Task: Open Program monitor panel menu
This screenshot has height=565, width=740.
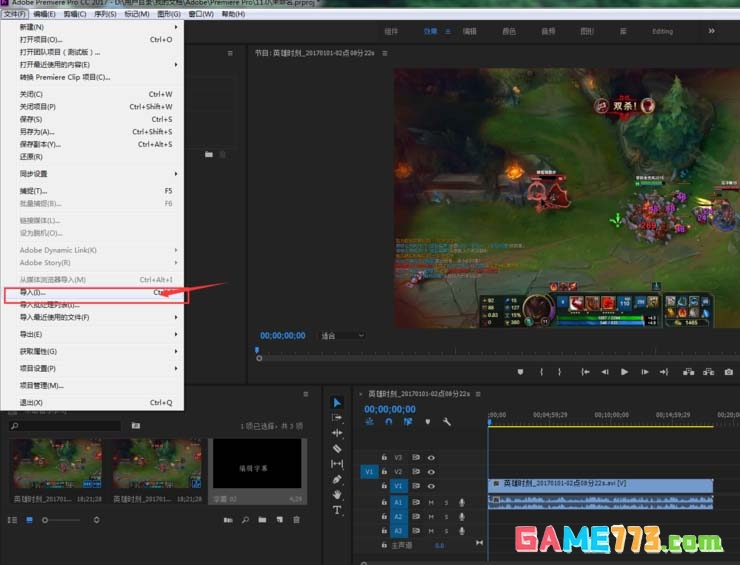Action: point(385,53)
